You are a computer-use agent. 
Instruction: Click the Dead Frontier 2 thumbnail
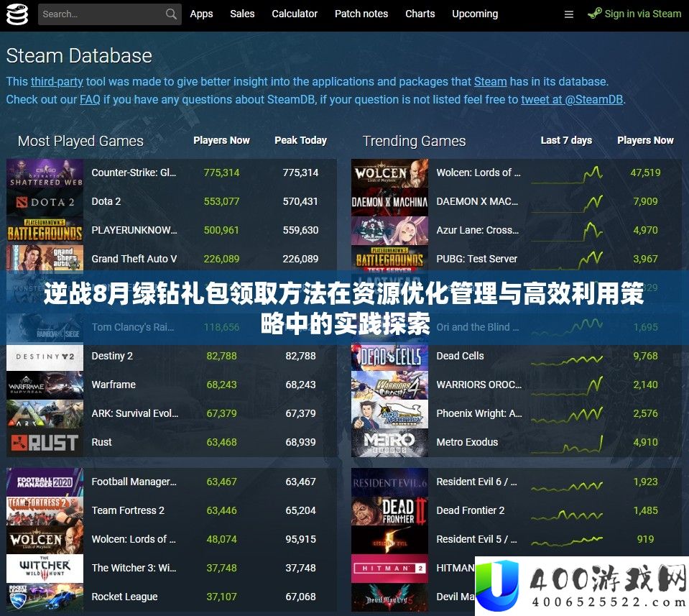point(389,511)
